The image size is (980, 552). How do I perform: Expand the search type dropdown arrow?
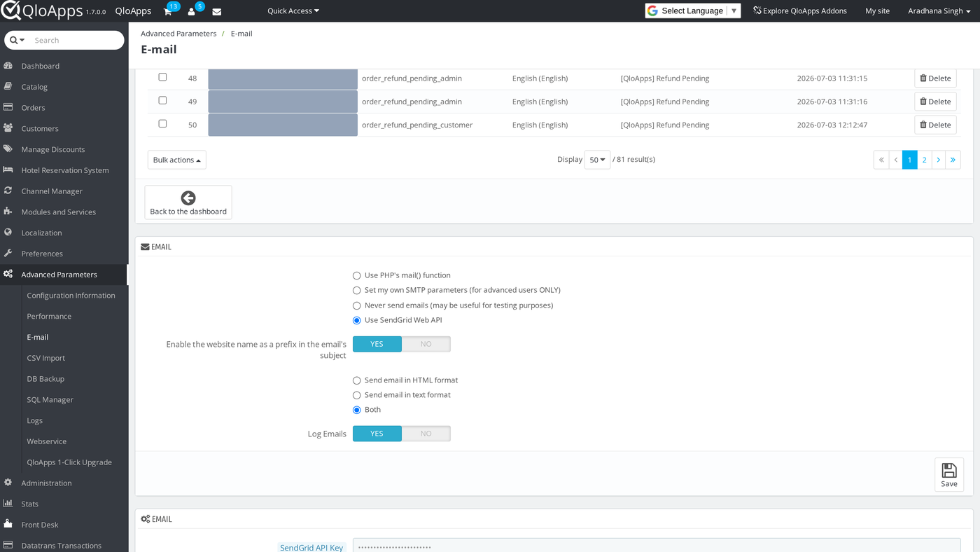(x=17, y=40)
